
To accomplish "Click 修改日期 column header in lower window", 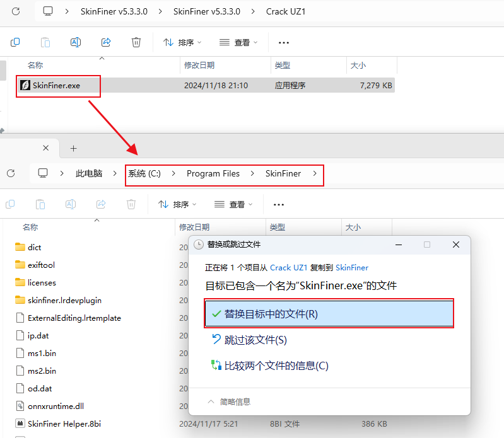I will pyautogui.click(x=194, y=227).
